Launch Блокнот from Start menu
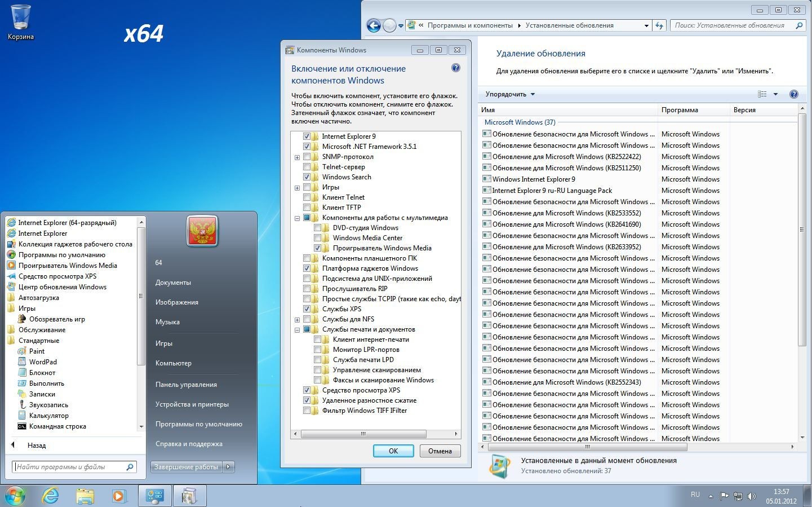The image size is (812, 507). point(42,373)
